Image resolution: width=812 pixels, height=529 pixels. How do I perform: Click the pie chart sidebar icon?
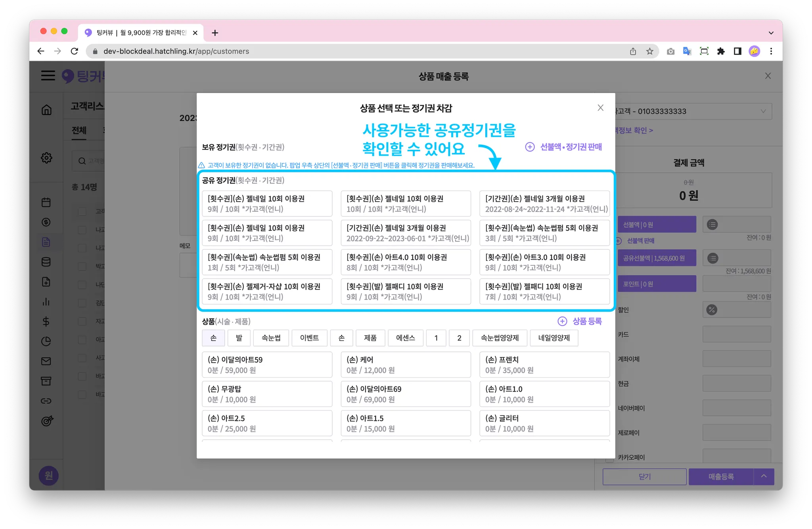46,341
